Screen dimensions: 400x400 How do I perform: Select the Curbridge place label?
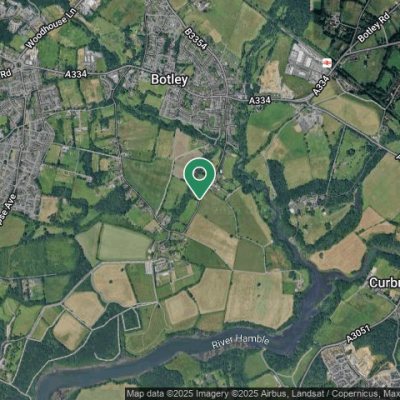click(384, 283)
